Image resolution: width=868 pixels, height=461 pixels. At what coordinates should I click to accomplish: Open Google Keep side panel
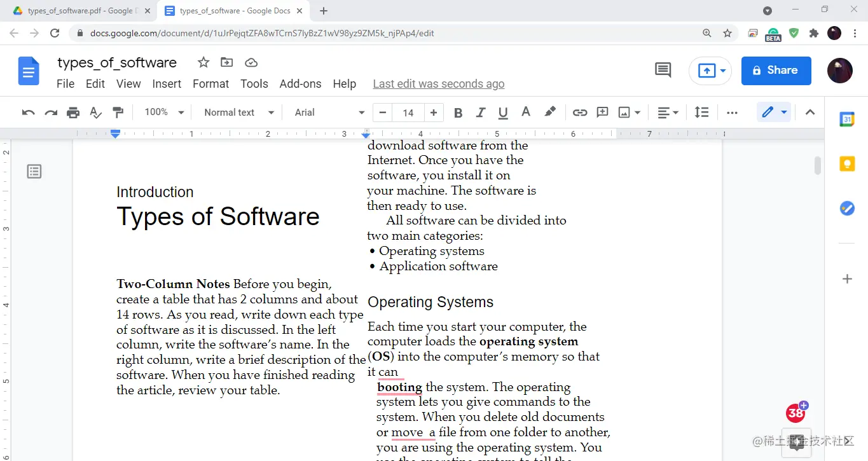pyautogui.click(x=847, y=164)
